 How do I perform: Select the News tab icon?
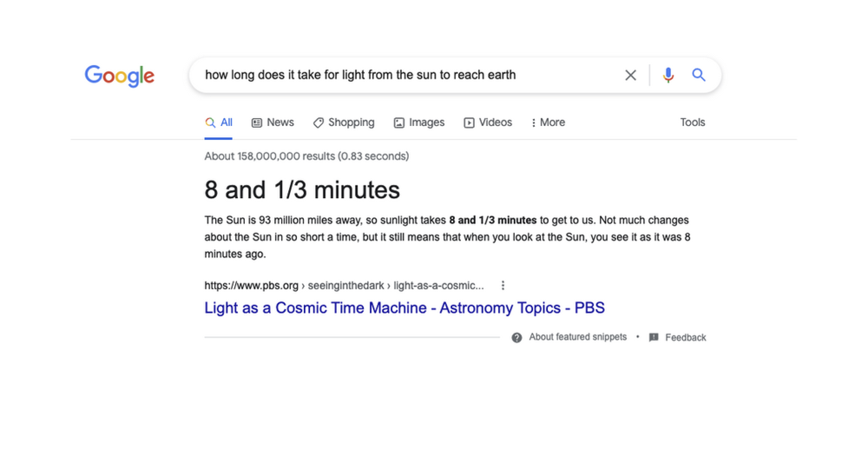(x=257, y=122)
